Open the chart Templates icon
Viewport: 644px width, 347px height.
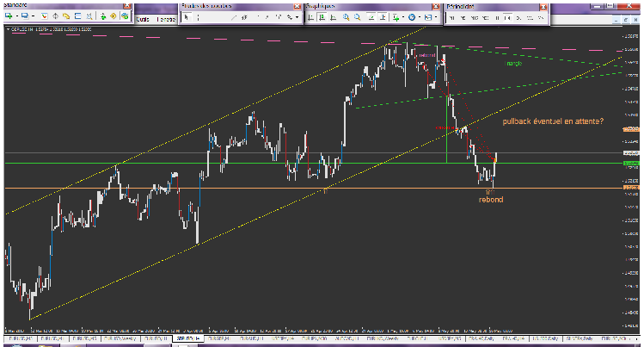[428, 17]
